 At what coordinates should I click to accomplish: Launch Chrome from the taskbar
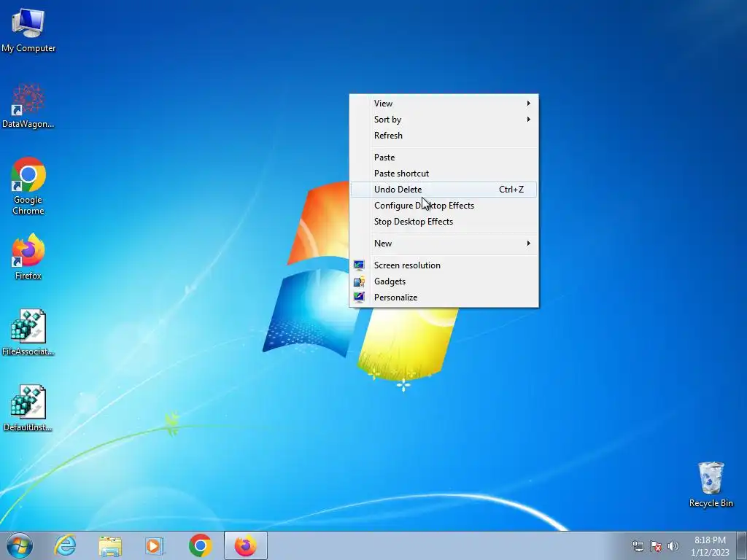(x=200, y=545)
